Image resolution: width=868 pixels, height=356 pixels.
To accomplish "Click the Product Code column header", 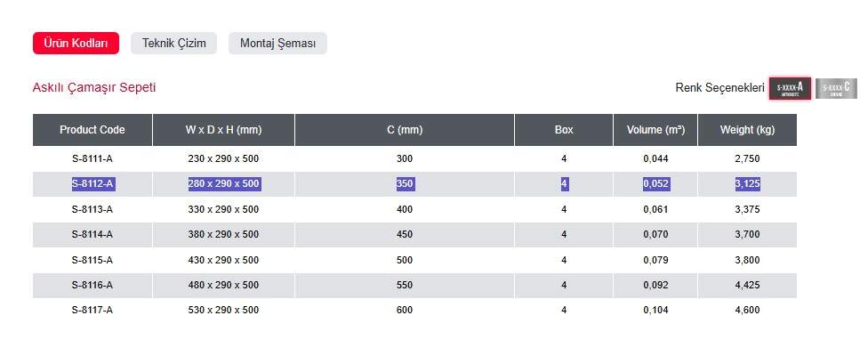I will click(x=92, y=130).
